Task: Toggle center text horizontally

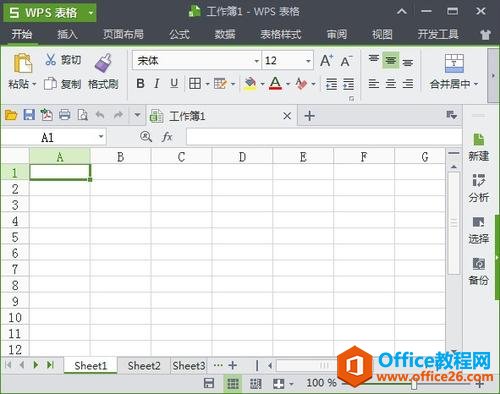Action: pyautogui.click(x=391, y=84)
